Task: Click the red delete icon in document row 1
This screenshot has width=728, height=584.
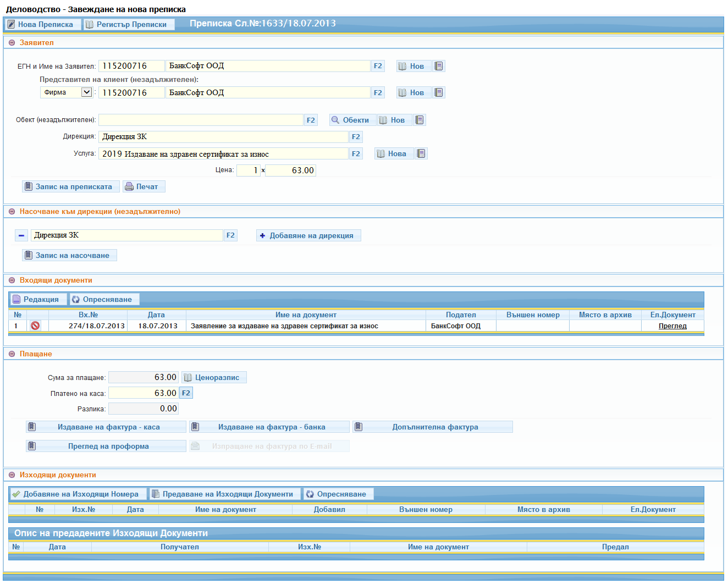Action: 35,326
